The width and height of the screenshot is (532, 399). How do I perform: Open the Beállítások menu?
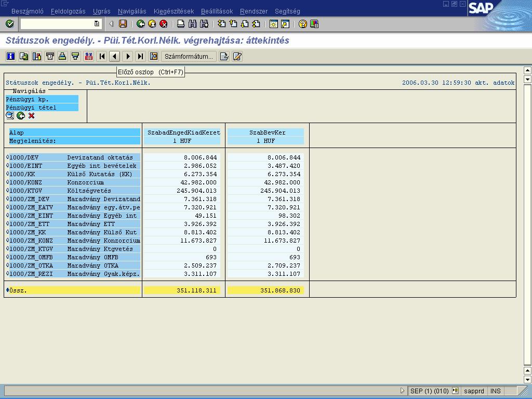pyautogui.click(x=217, y=11)
